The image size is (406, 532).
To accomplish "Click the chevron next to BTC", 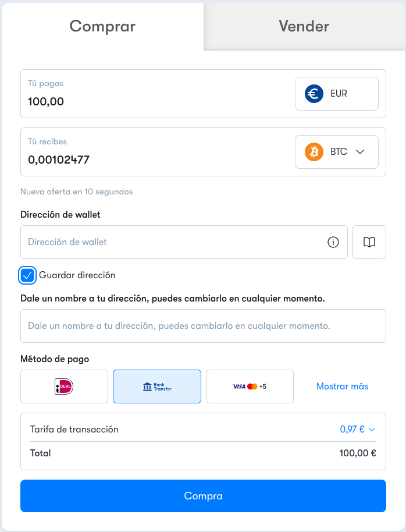I will pos(360,152).
